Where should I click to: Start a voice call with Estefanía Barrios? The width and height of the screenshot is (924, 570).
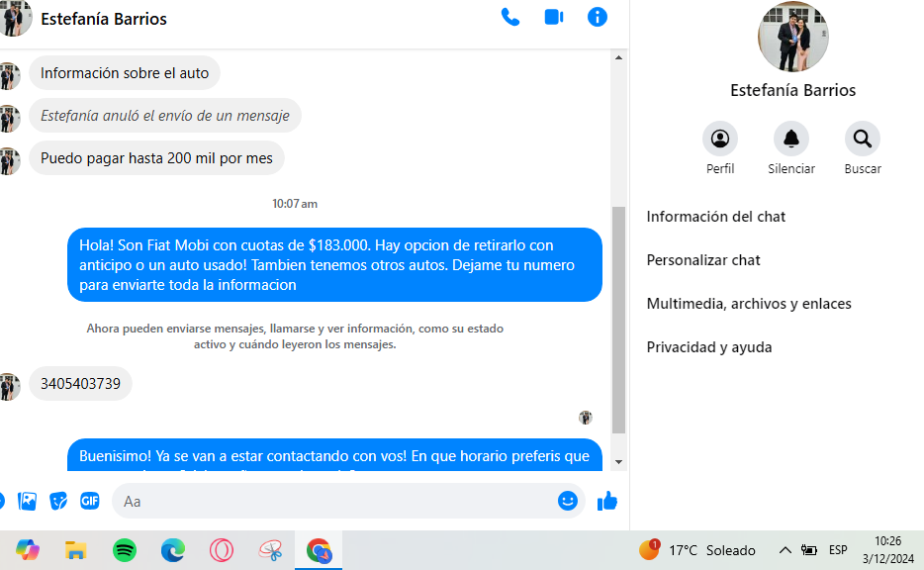(x=510, y=17)
